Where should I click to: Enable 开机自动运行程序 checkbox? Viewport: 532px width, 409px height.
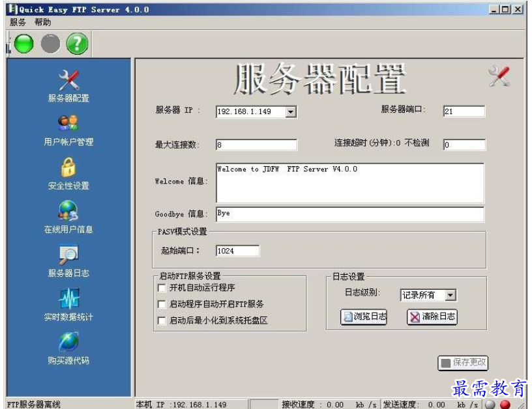click(x=162, y=288)
